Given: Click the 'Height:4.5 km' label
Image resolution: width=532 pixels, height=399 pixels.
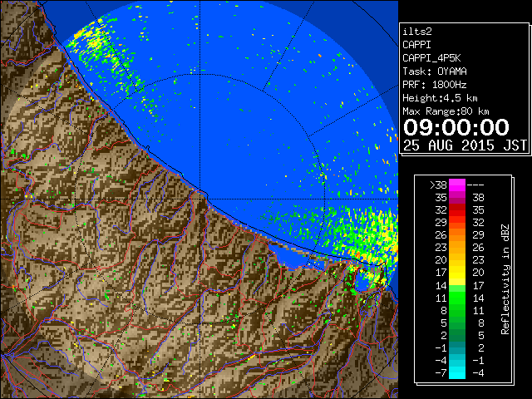Looking at the screenshot, I should pyautogui.click(x=440, y=98).
